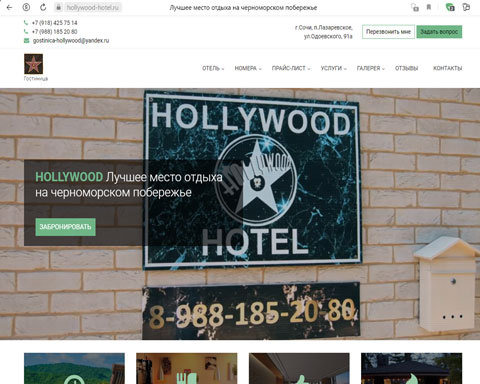The width and height of the screenshot is (480, 384).
Task: Open the card with the clock icon
Action: [74, 368]
